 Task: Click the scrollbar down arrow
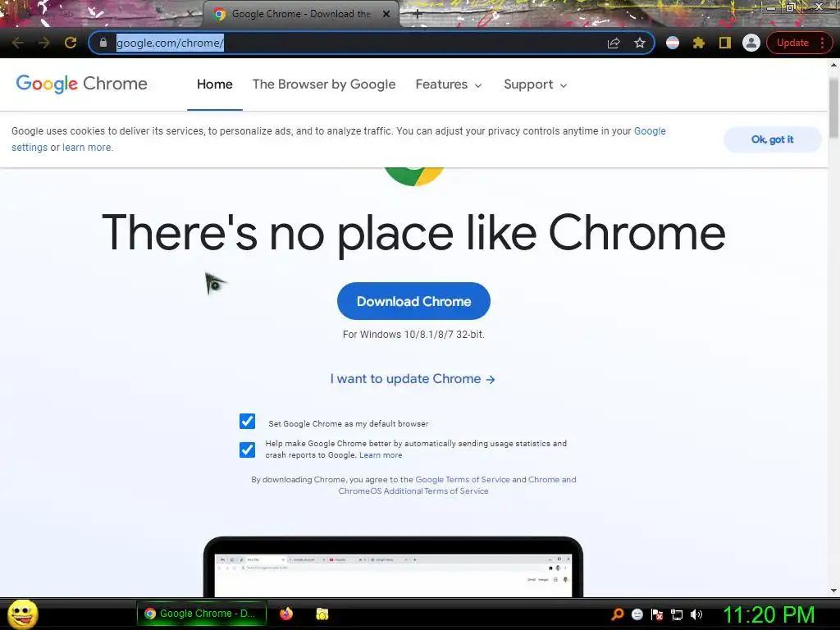833,591
